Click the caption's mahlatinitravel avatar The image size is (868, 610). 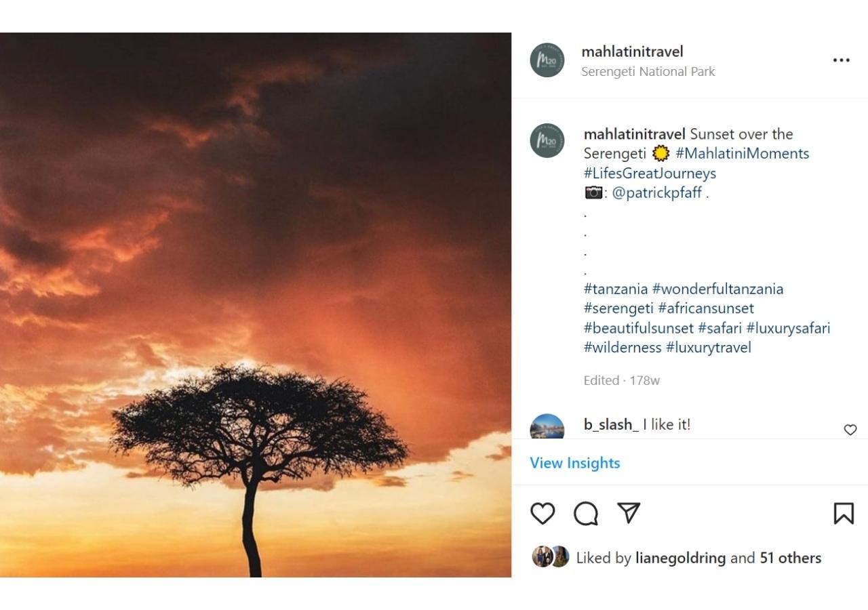tap(547, 141)
